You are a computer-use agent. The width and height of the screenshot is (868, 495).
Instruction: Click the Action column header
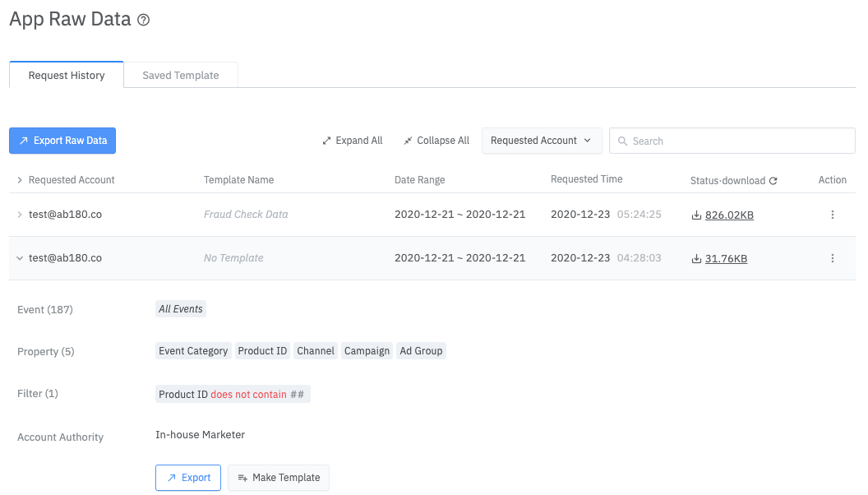pos(832,180)
